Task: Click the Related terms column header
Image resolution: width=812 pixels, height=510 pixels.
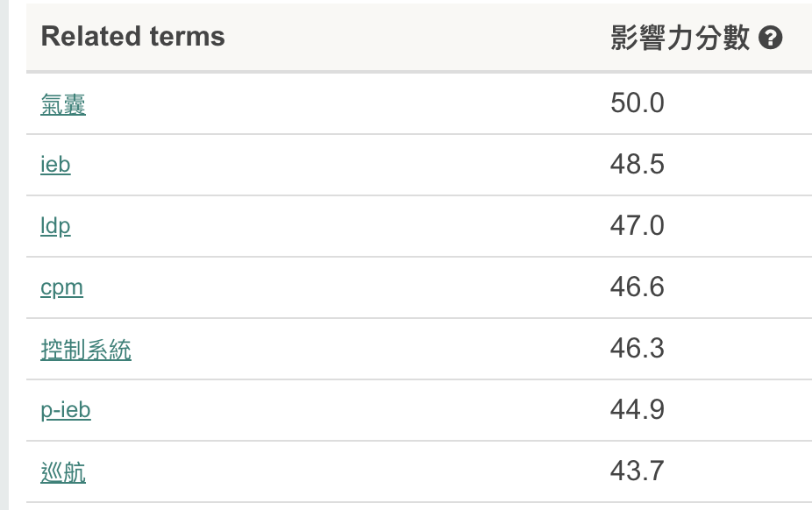Action: click(x=133, y=37)
